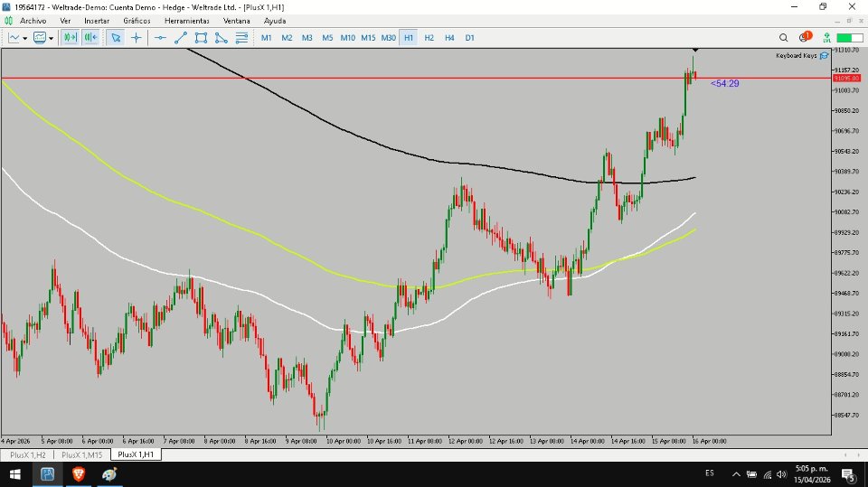
Task: Open the notification center icon
Action: (849, 474)
